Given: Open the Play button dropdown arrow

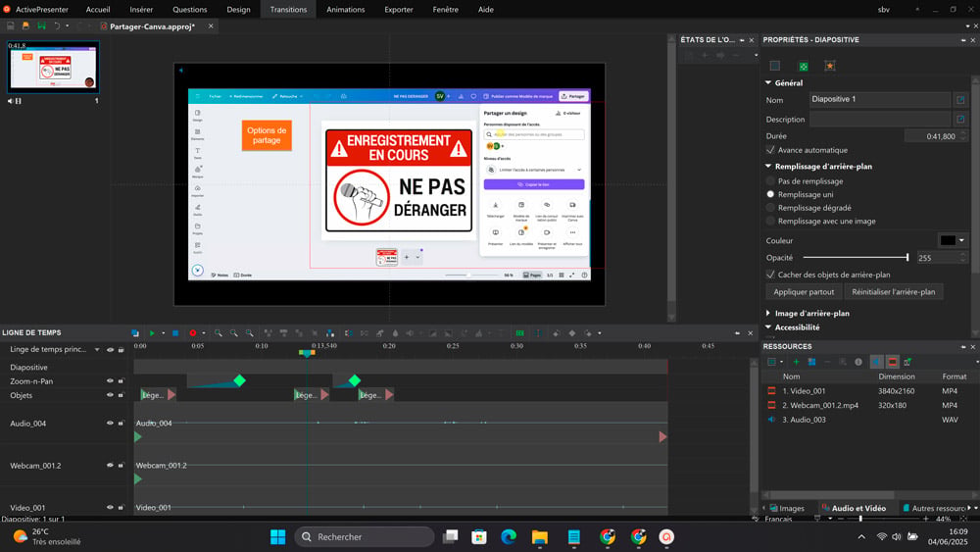Looking at the screenshot, I should click(163, 333).
